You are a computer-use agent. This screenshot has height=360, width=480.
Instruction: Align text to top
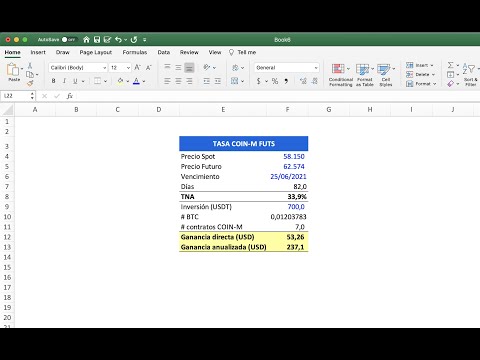pos(167,67)
